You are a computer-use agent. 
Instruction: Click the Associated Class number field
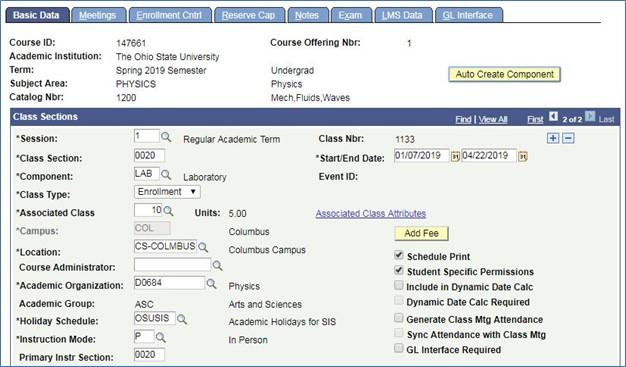(x=148, y=210)
